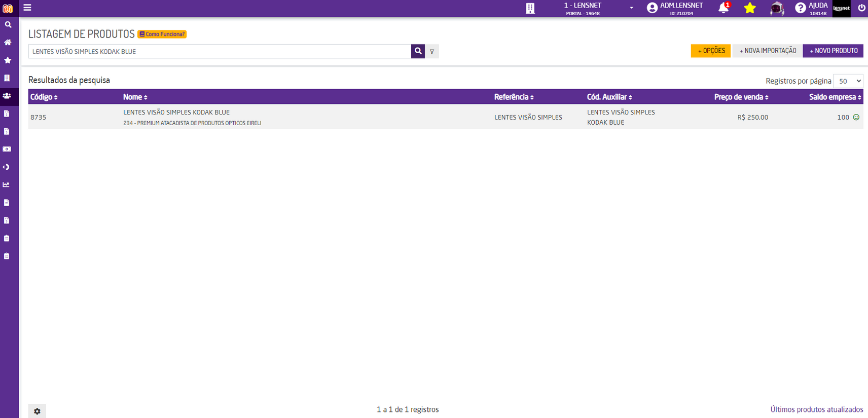868x418 pixels.
Task: Open Últimos produtos atualizados link
Action: tap(816, 409)
